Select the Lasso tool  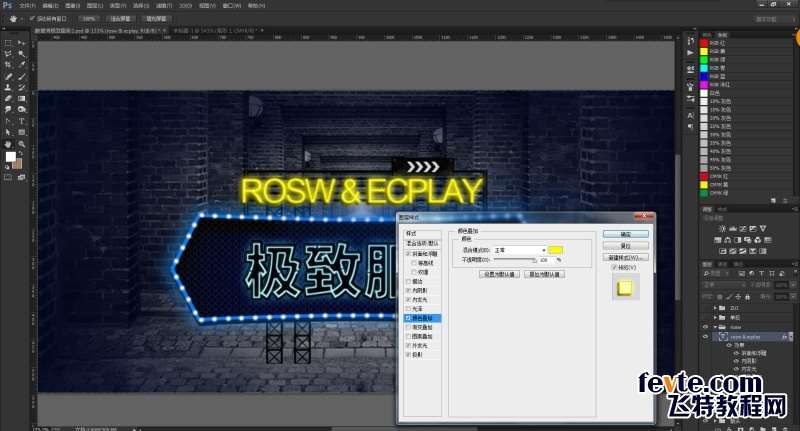coord(8,54)
